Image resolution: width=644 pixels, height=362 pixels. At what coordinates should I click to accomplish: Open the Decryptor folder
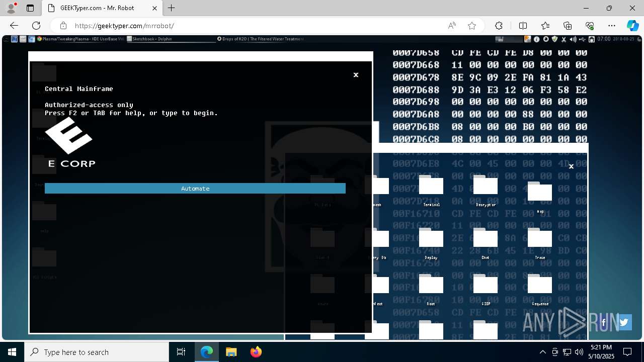pos(486,191)
